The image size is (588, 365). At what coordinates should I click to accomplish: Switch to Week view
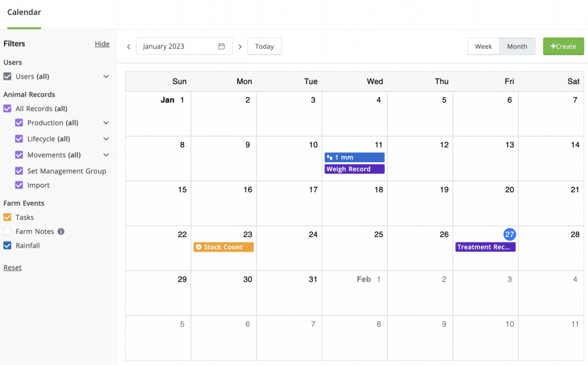483,46
